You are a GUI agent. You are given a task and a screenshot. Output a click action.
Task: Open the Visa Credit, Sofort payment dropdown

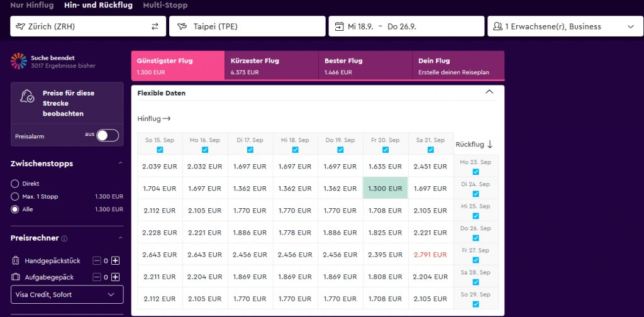67,294
